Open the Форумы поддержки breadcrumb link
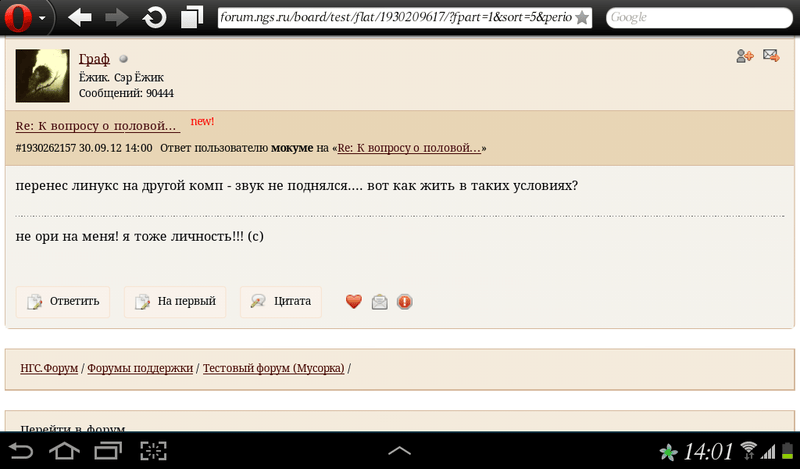Image resolution: width=800 pixels, height=469 pixels. tap(140, 368)
